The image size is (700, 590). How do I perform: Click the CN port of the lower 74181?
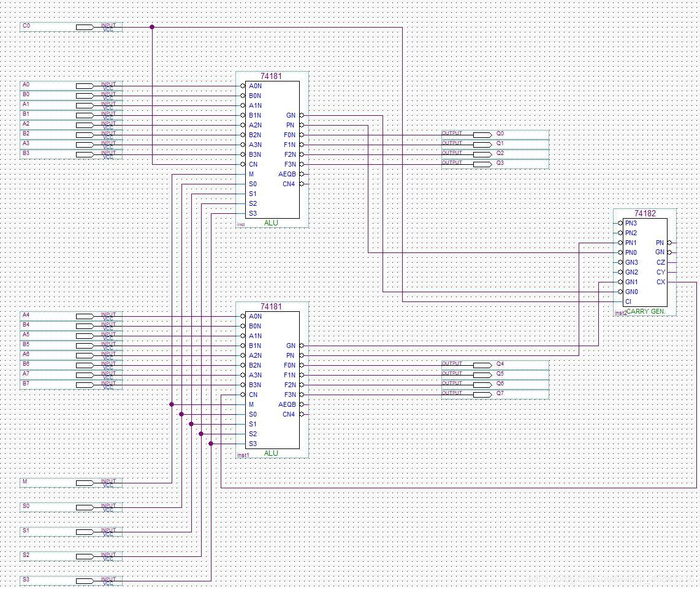(x=253, y=395)
